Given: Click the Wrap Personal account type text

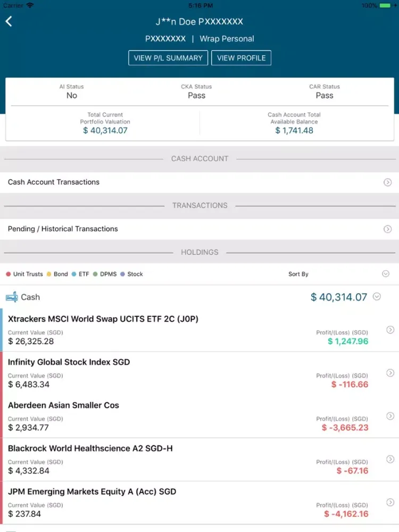Looking at the screenshot, I should pyautogui.click(x=227, y=39).
